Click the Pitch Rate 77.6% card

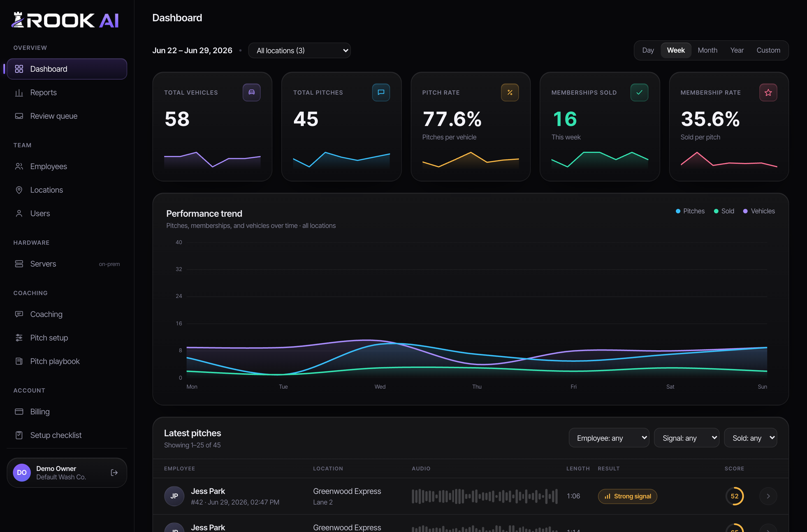click(x=470, y=127)
